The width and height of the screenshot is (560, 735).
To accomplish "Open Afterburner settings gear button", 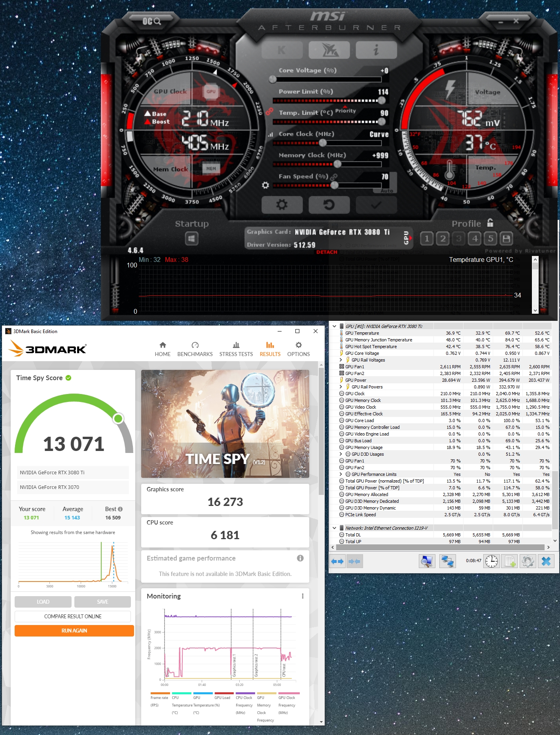I will [x=282, y=205].
